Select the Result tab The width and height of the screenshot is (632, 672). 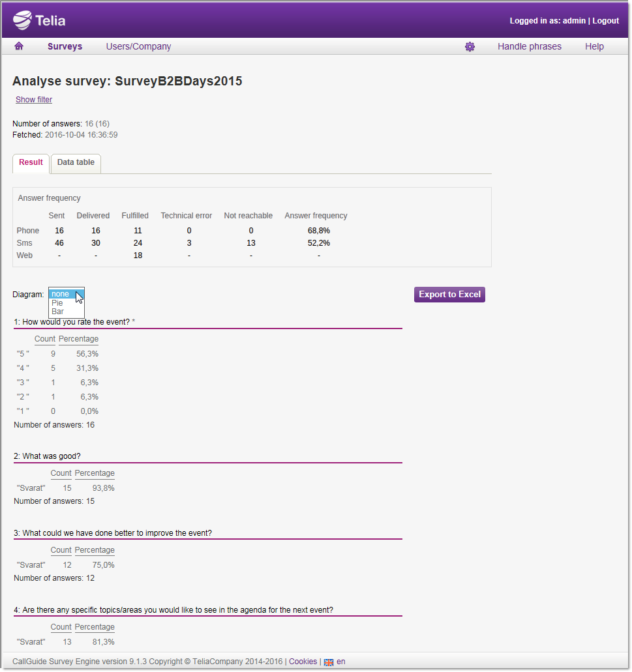(x=31, y=162)
